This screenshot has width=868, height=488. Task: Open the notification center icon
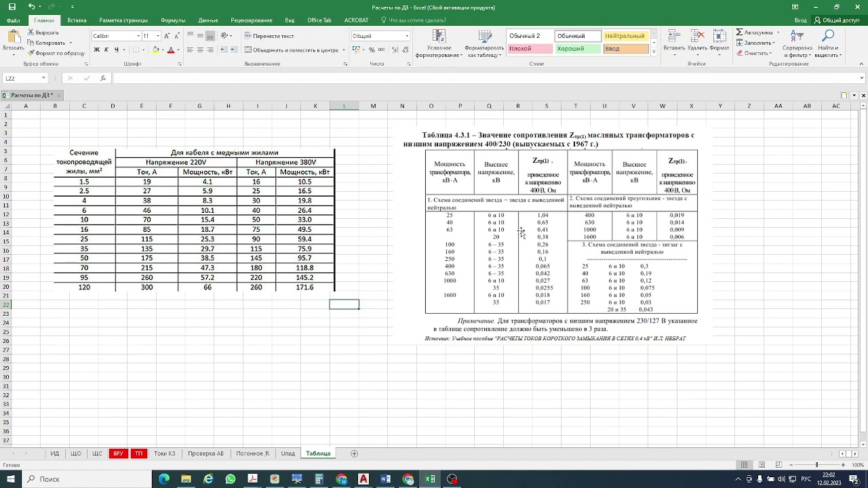(854, 479)
